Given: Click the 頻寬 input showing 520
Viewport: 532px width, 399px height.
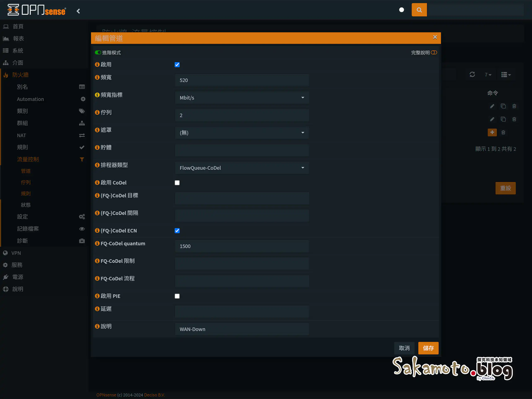Looking at the screenshot, I should point(242,80).
